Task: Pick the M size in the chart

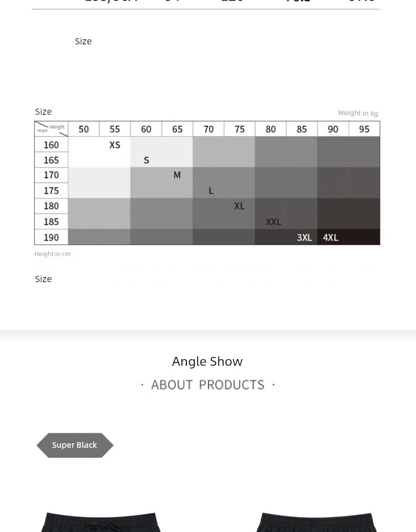Action: [177, 175]
